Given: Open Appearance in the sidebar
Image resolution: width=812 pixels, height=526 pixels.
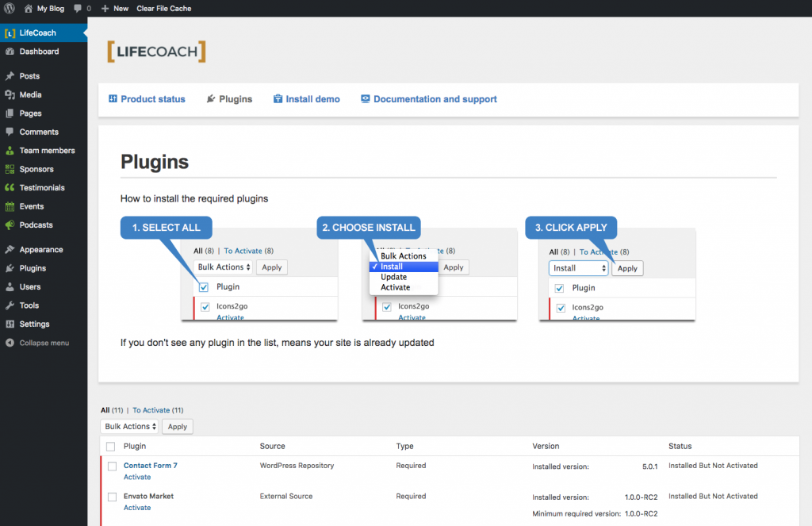Looking at the screenshot, I should pyautogui.click(x=44, y=249).
